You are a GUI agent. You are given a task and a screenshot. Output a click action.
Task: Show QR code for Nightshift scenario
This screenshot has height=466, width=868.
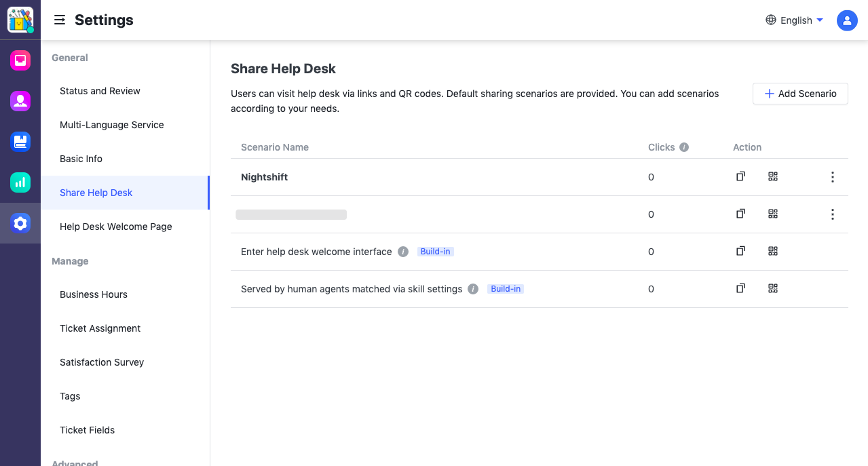click(x=773, y=176)
